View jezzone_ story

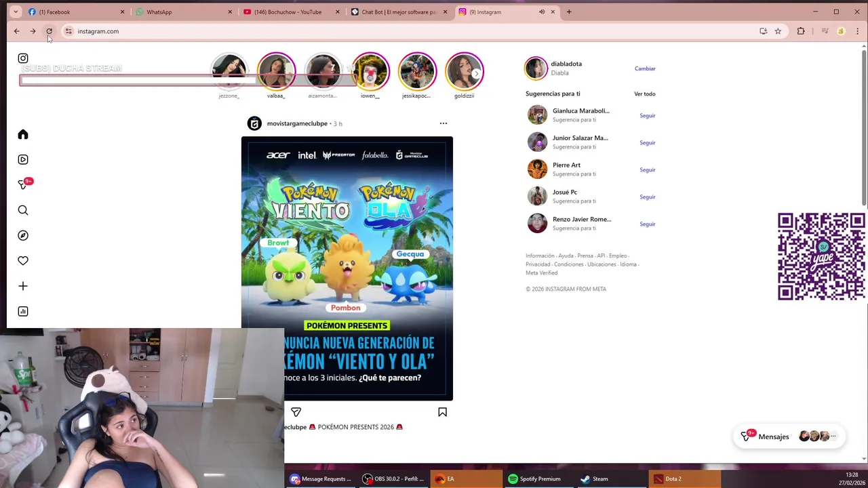click(229, 71)
